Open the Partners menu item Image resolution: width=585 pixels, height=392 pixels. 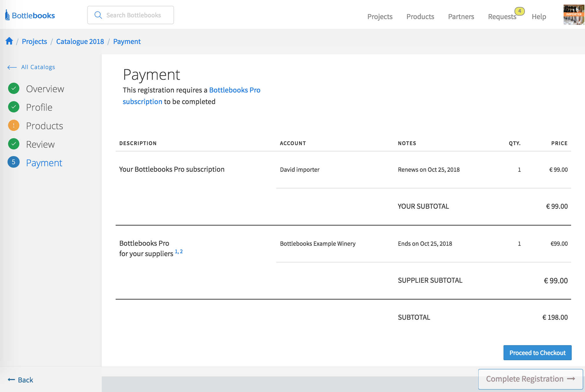[461, 16]
